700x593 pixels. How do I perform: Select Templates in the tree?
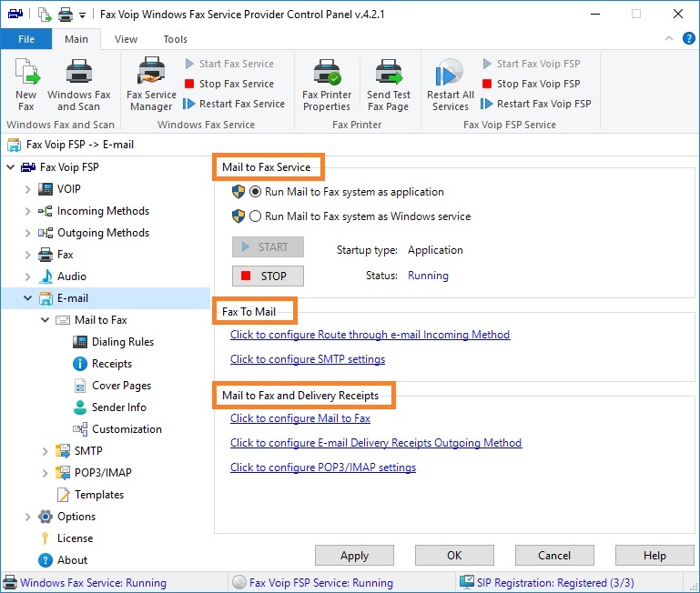(x=99, y=495)
